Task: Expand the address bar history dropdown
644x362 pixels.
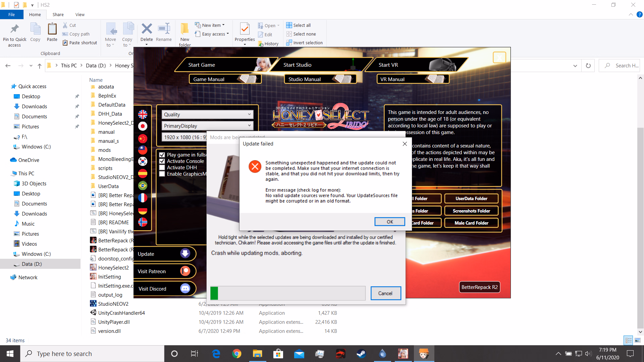Action: click(x=575, y=66)
